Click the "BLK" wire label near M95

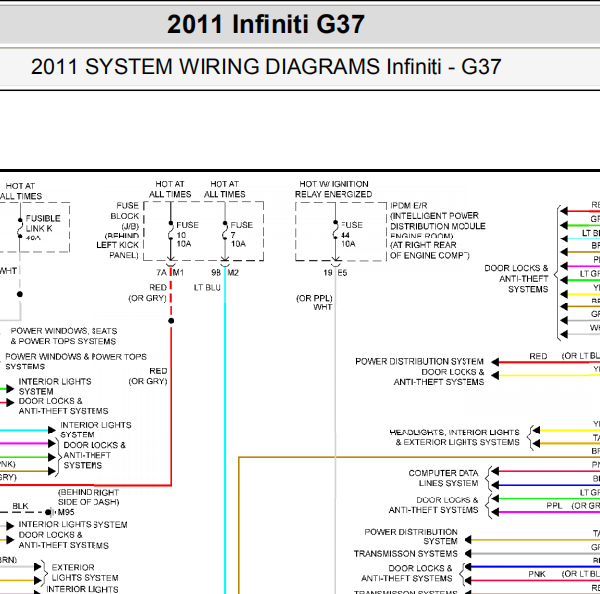[x=20, y=506]
